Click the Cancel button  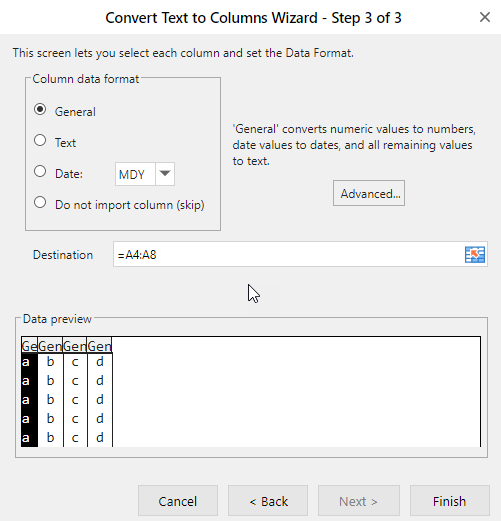point(178,501)
